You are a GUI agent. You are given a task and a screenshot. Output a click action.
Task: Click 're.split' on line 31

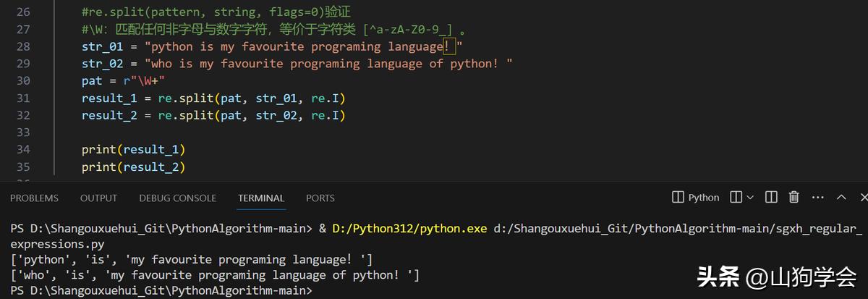click(185, 98)
